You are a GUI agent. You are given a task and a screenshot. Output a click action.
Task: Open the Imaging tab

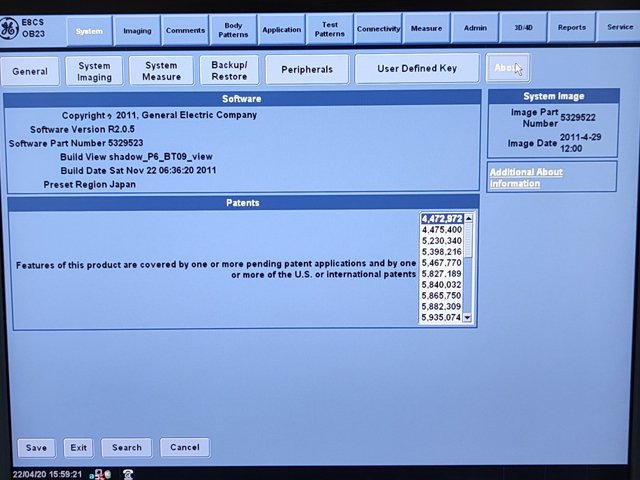coord(137,30)
